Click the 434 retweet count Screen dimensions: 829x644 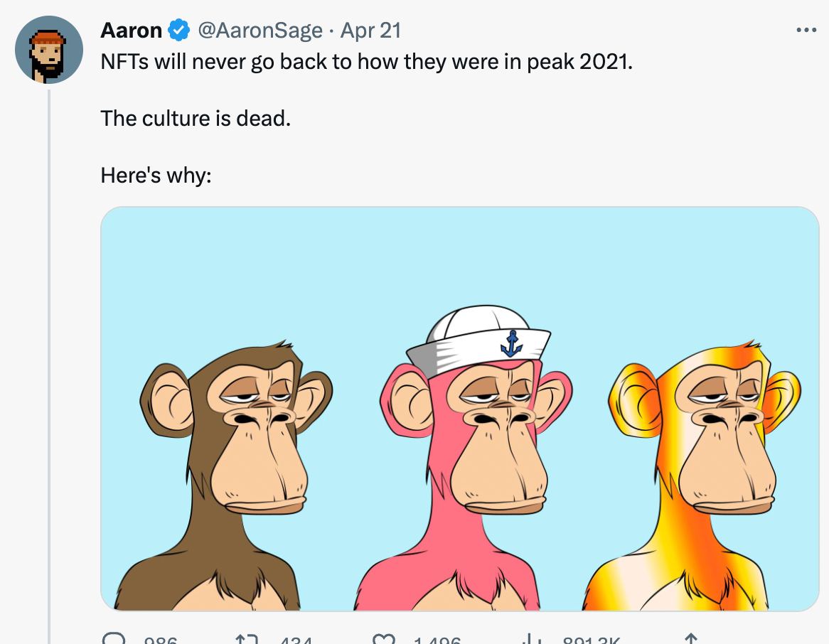[x=296, y=640]
